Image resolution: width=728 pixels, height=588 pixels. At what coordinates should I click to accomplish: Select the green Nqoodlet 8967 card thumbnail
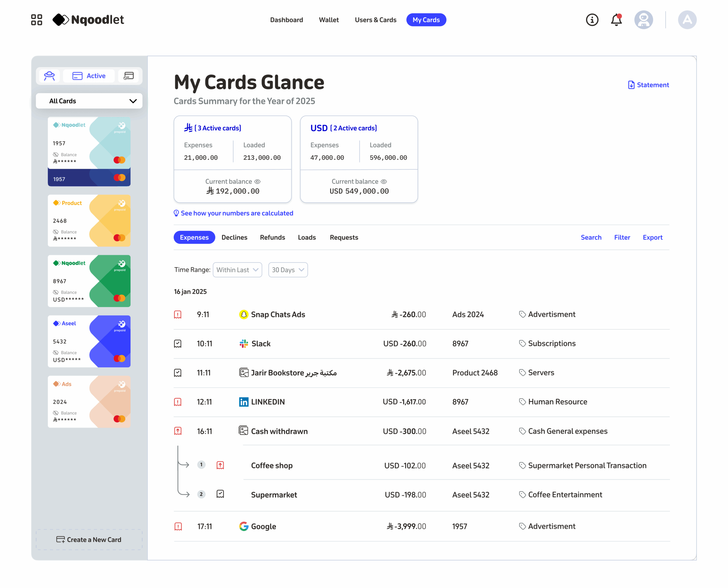tap(89, 281)
